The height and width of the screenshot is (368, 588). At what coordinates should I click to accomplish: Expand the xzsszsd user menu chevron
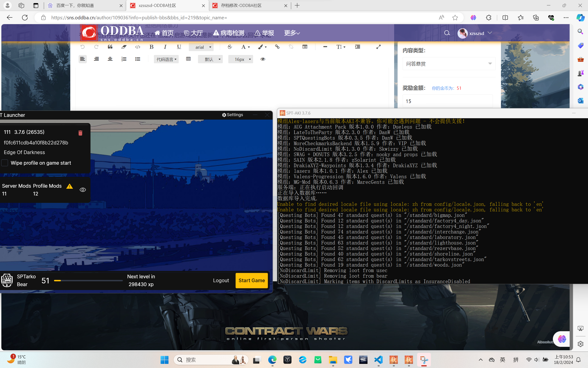point(490,33)
